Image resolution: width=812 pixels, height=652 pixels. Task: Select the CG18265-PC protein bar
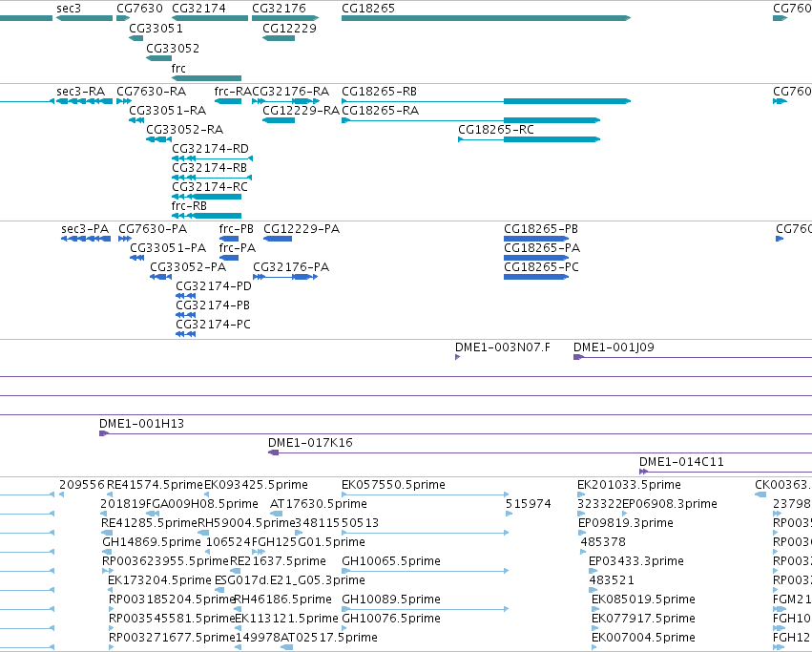click(536, 277)
